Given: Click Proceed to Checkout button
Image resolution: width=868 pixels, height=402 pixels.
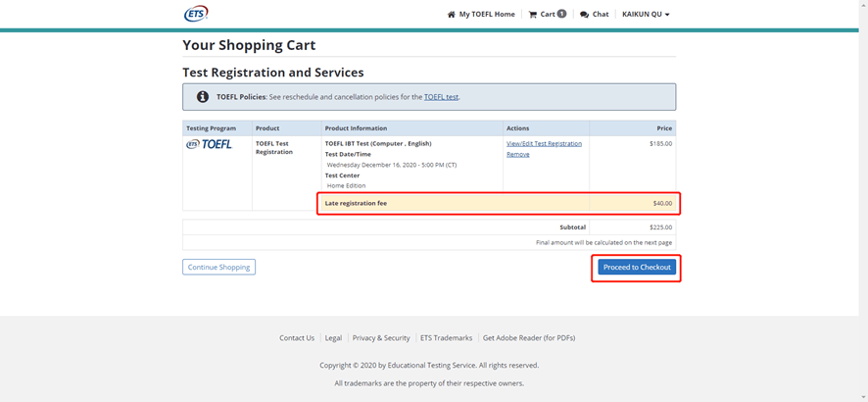Looking at the screenshot, I should tap(637, 267).
